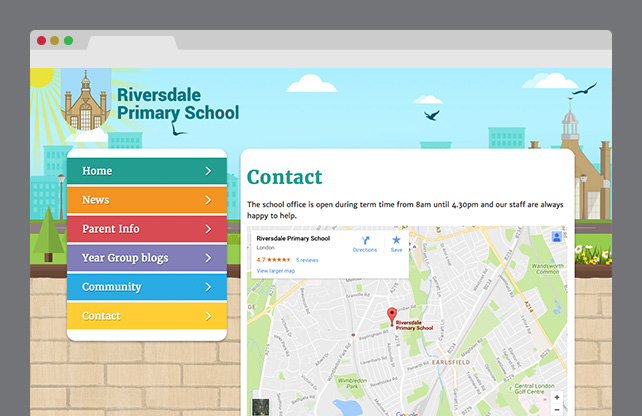Open the View larger map link

[x=275, y=270]
